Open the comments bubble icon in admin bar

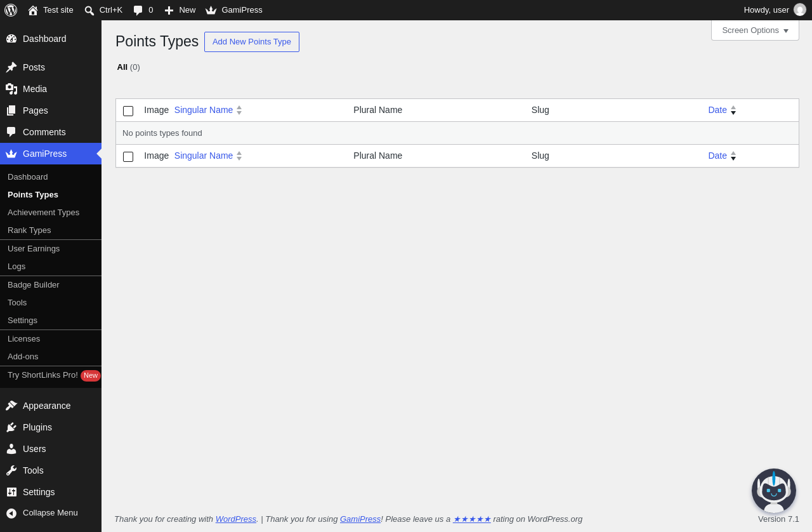[138, 10]
